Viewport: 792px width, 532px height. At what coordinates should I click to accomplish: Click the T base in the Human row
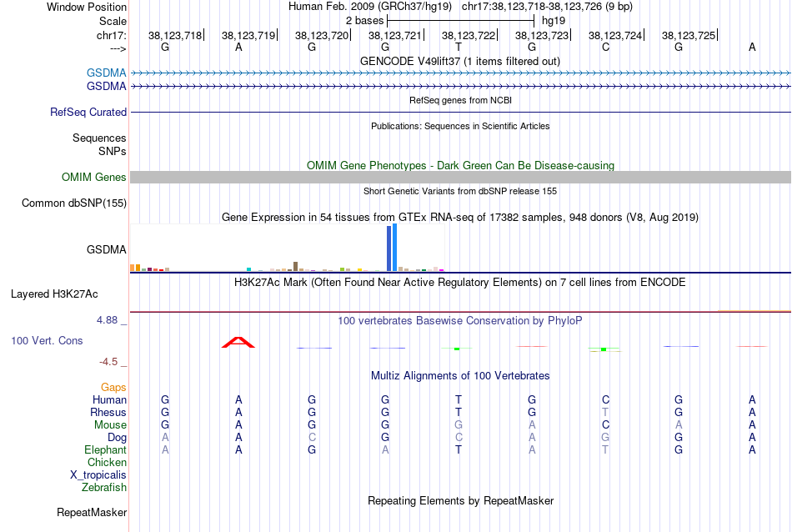pyautogui.click(x=459, y=399)
